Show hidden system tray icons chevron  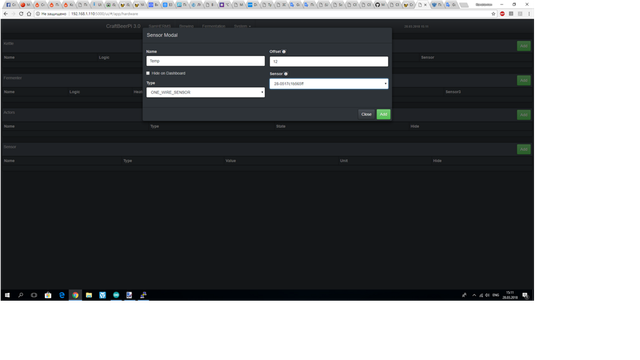[474, 295]
